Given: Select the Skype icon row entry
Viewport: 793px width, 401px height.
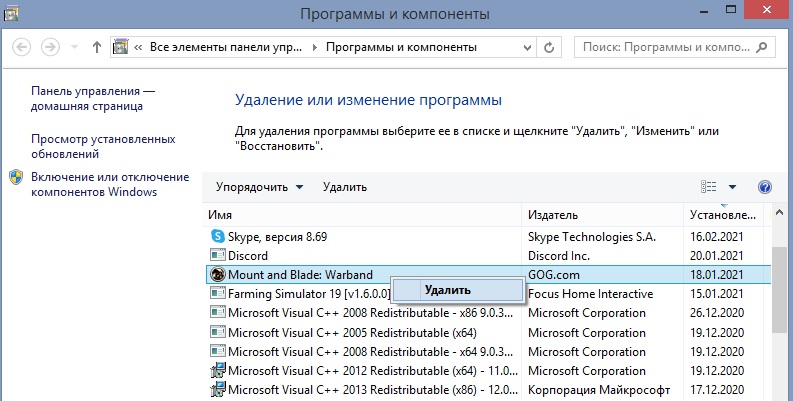Looking at the screenshot, I should click(217, 236).
